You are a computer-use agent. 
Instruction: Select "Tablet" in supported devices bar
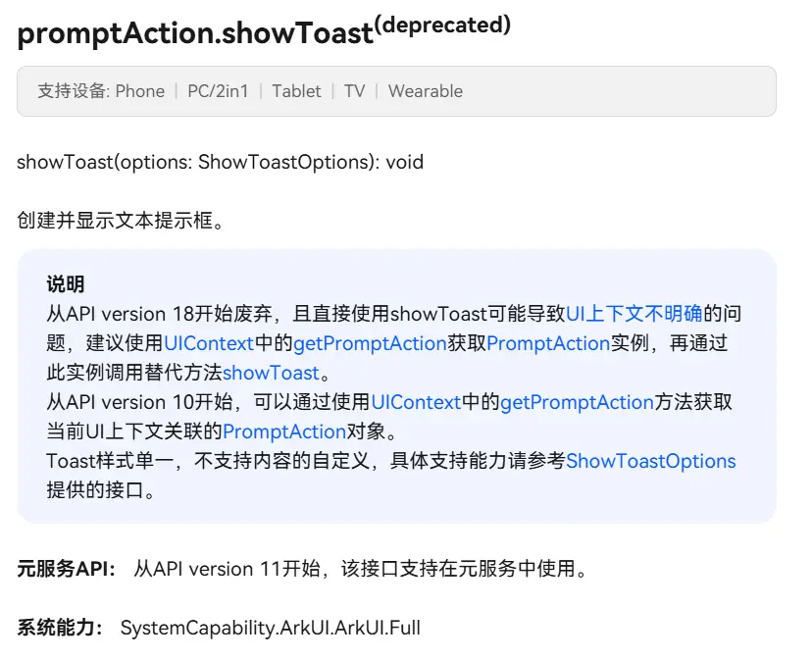[296, 91]
